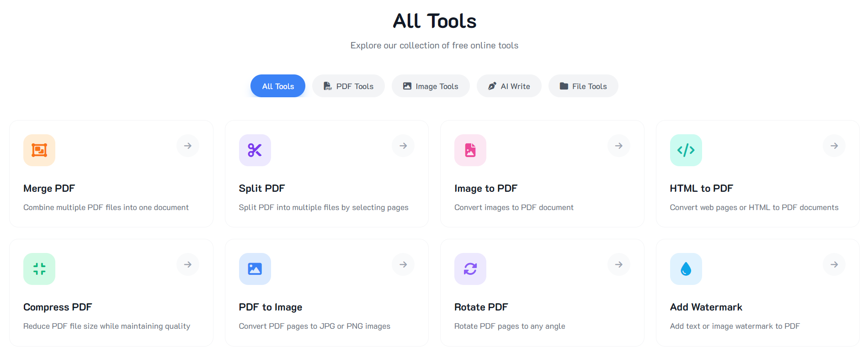Viewport: 868px width, 358px height.
Task: Switch to the PDF Tools tab
Action: 348,86
